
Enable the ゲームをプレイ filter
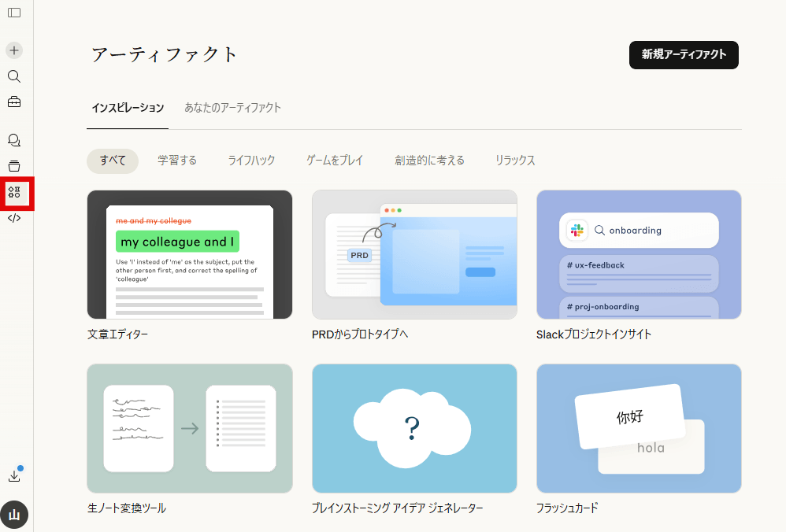click(x=335, y=160)
